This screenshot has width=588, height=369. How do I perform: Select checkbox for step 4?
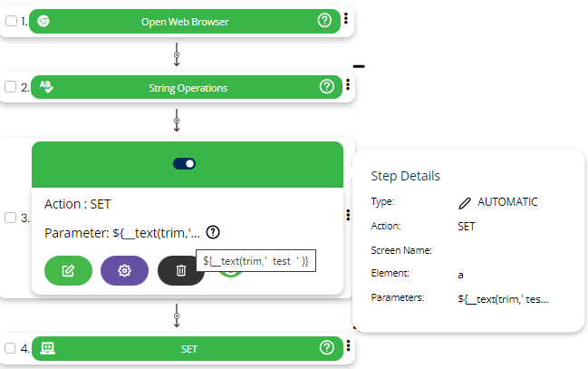(11, 347)
